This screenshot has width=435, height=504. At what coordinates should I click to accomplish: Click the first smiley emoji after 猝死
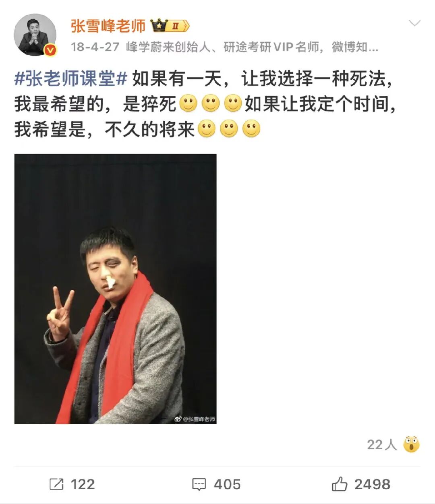tap(188, 104)
